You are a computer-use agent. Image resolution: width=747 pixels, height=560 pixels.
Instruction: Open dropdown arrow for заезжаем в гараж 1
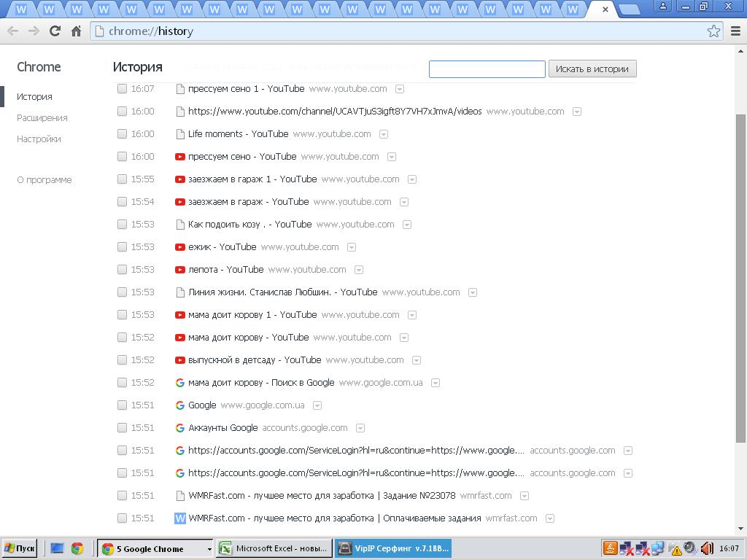click(x=412, y=179)
